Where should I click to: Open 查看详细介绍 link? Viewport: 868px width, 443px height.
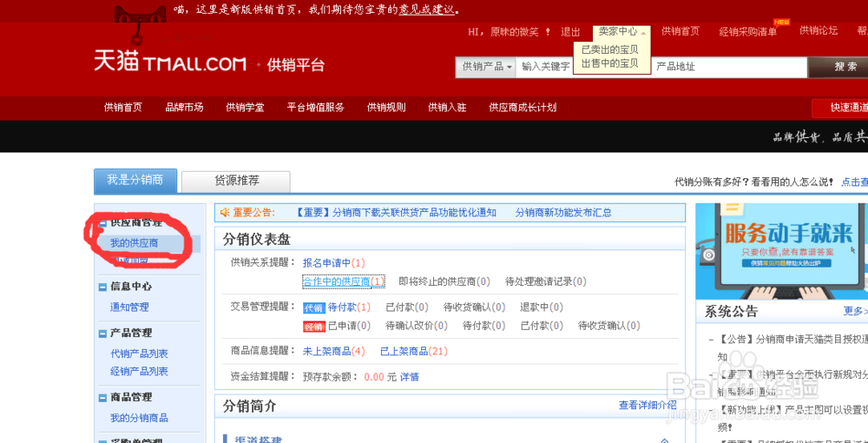648,406
